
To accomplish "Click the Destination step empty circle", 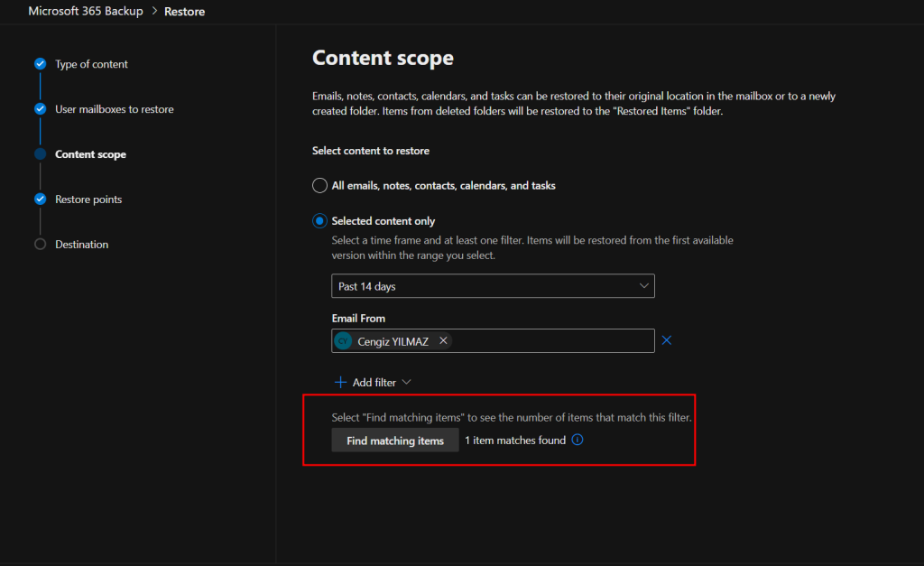I will [x=40, y=245].
